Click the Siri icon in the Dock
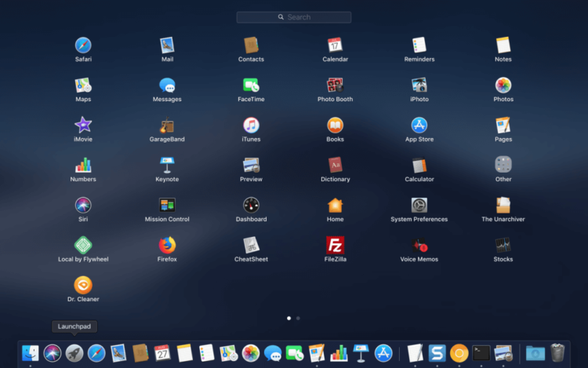Viewport: 588px width, 368px height. coord(52,353)
